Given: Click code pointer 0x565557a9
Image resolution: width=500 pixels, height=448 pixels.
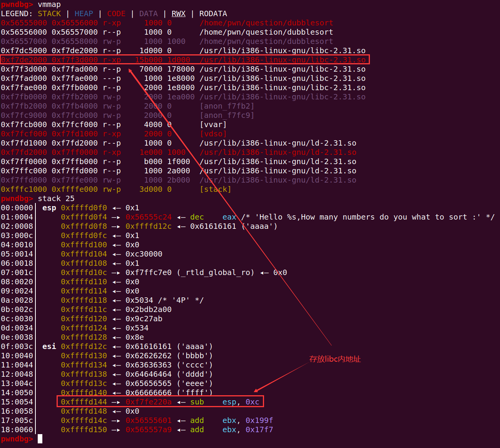Looking at the screenshot, I should point(149,430).
